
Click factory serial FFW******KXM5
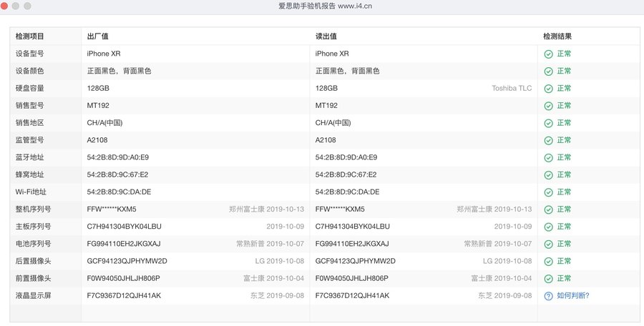tap(112, 209)
